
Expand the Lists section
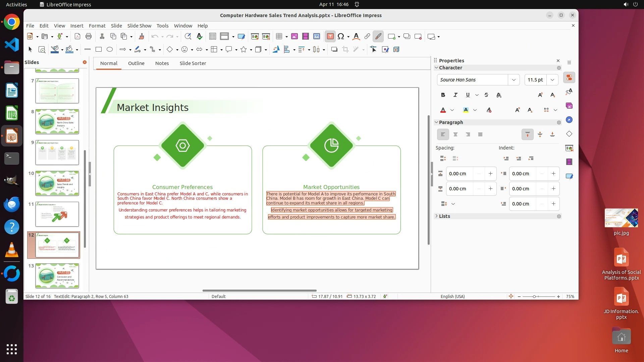point(444,216)
